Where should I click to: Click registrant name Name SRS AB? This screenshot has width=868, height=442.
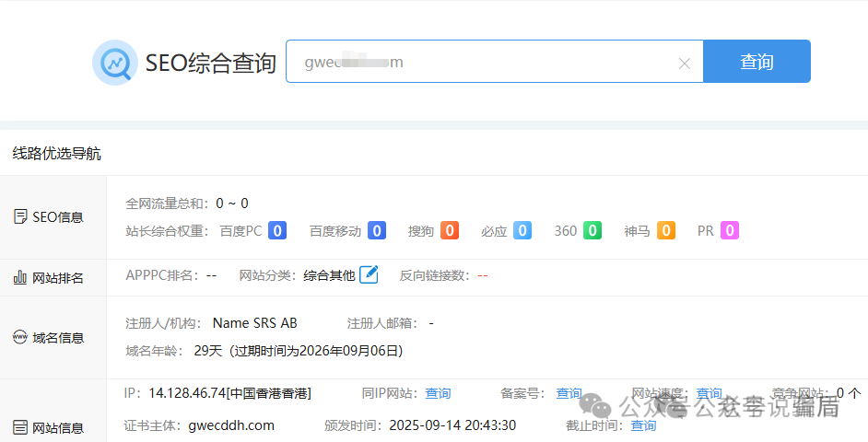[x=254, y=323]
